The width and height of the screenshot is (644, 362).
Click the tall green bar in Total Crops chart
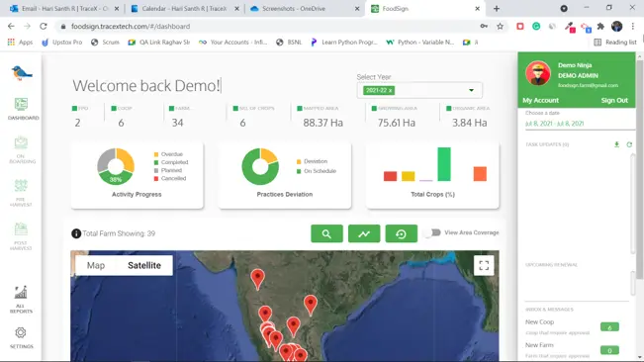(x=444, y=164)
